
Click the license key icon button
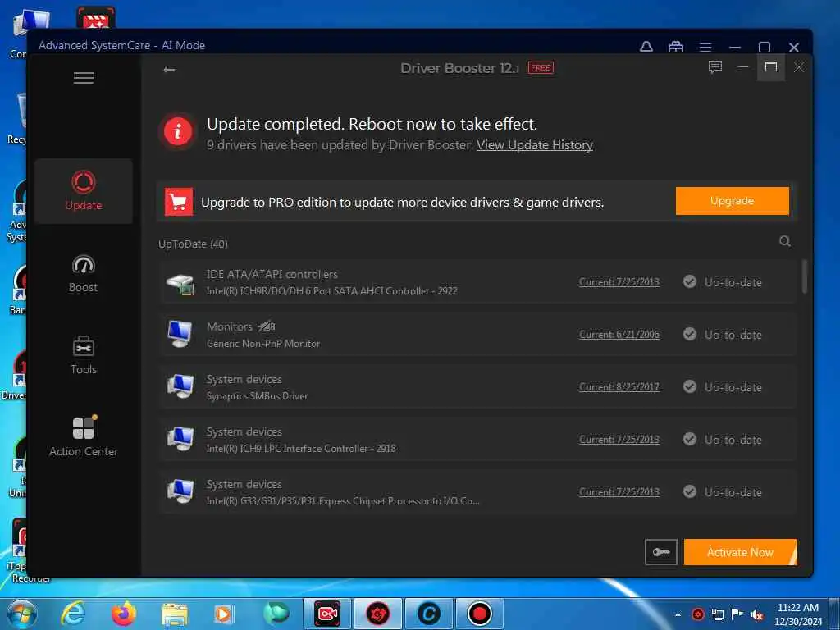[x=661, y=552]
